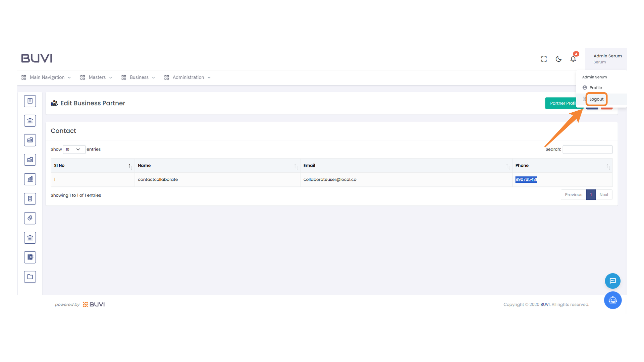Image resolution: width=644 pixels, height=362 pixels.
Task: Toggle sorting on the Name column
Action: [295, 166]
